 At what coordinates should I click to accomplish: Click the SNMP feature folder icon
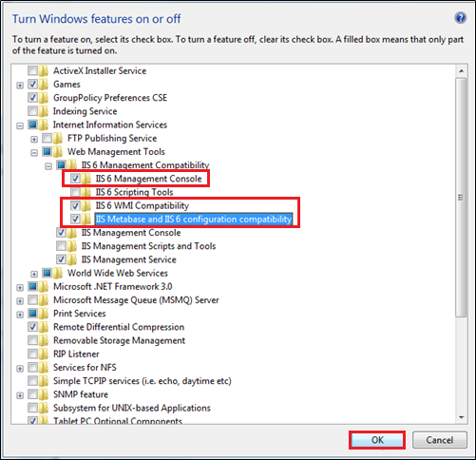click(x=44, y=394)
